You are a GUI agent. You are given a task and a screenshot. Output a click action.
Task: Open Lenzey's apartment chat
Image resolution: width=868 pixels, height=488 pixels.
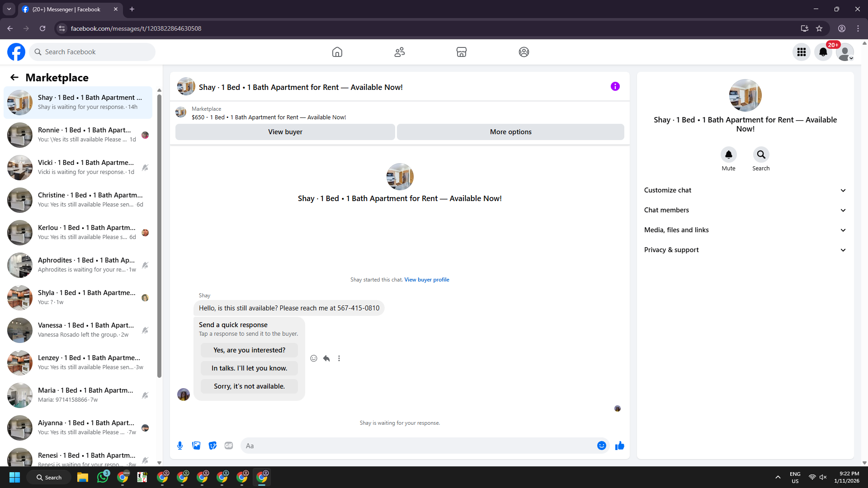click(x=78, y=363)
